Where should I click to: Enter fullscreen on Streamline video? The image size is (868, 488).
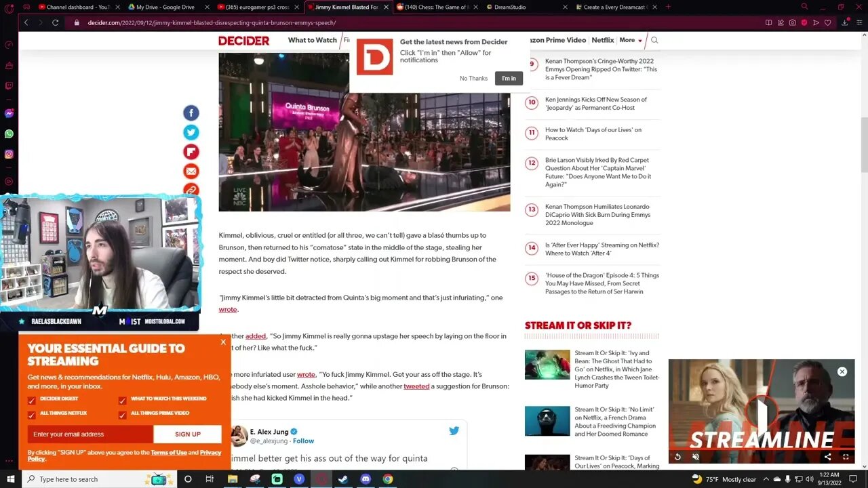[845, 457]
